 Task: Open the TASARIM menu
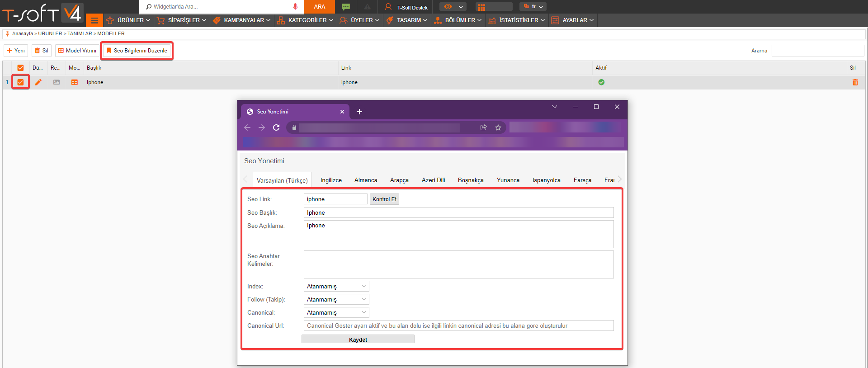pyautogui.click(x=407, y=20)
